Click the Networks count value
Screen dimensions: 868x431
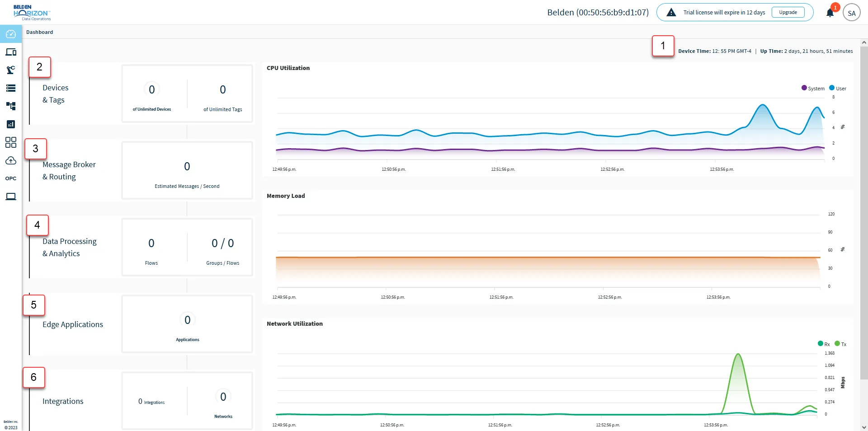tap(223, 397)
